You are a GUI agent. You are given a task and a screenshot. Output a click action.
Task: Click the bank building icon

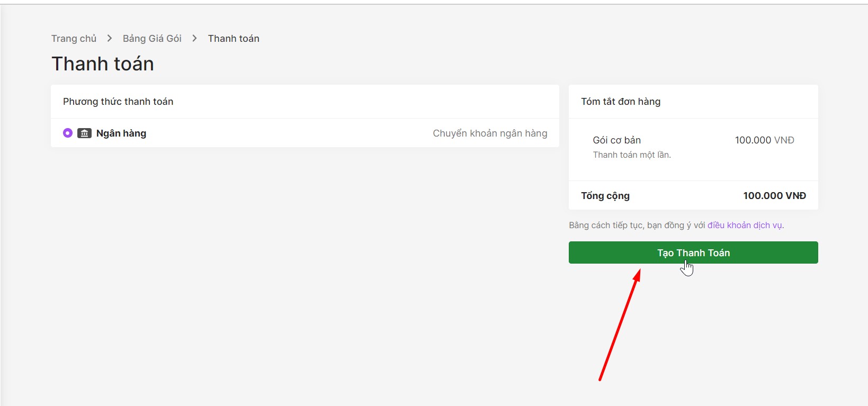(84, 133)
